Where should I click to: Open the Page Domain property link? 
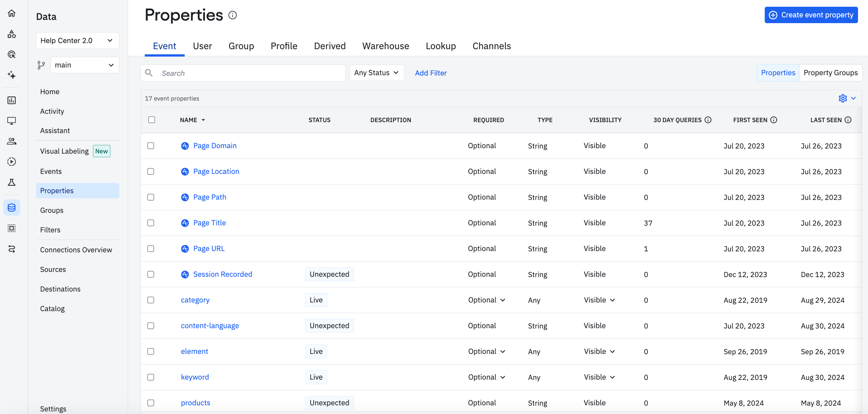[x=215, y=146]
